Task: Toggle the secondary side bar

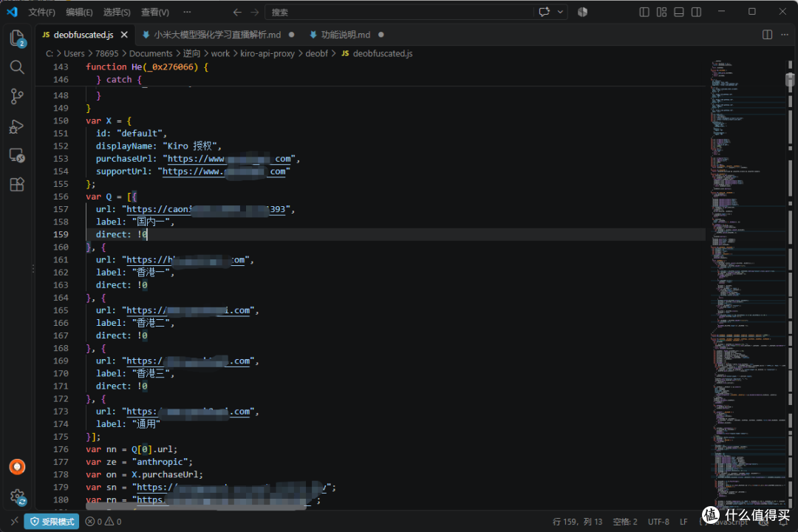Action: point(696,12)
